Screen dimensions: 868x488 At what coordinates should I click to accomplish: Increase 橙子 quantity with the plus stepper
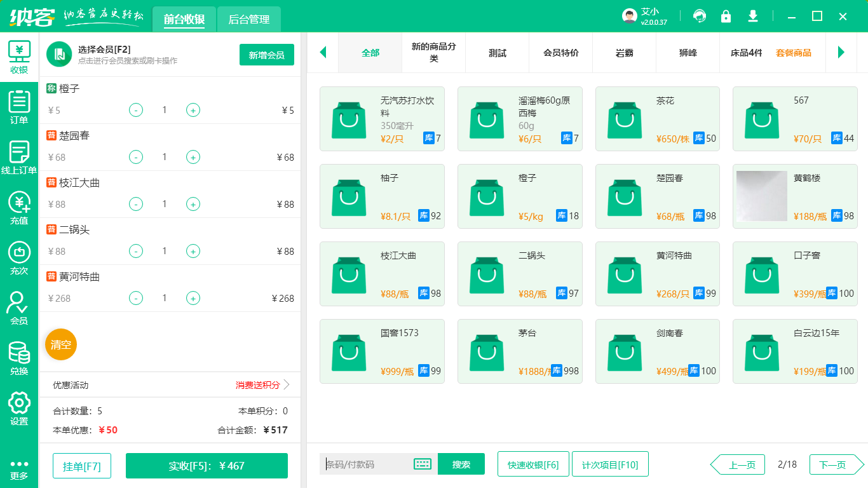193,110
